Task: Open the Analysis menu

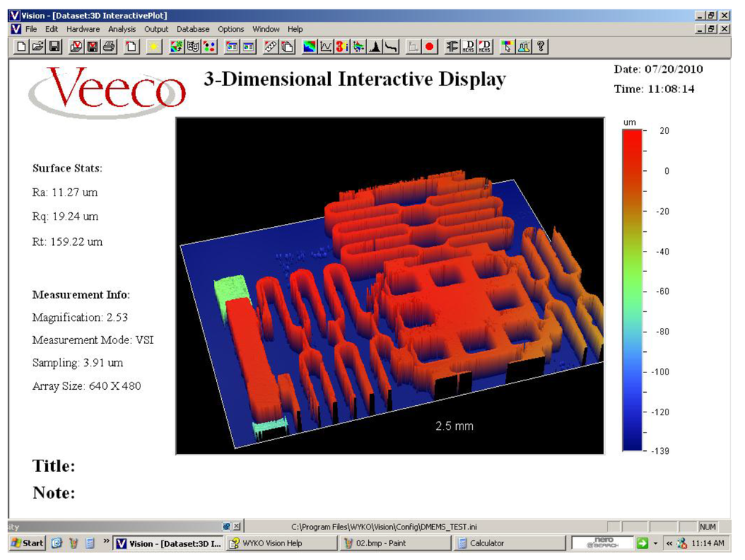Action: (x=121, y=29)
